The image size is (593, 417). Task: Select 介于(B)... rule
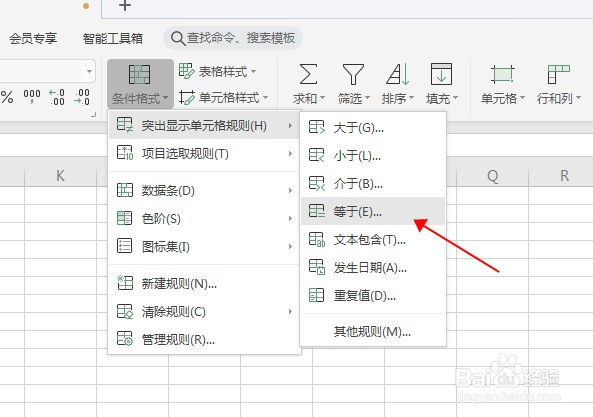373,183
